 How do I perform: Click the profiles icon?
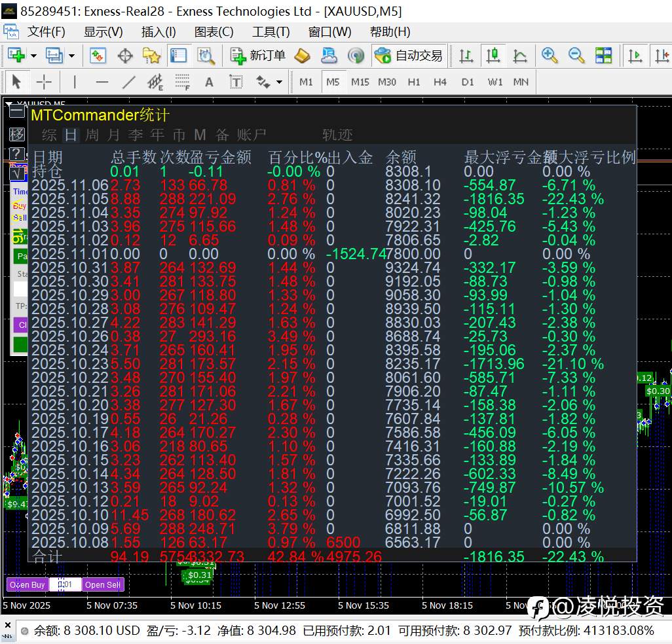[x=54, y=55]
